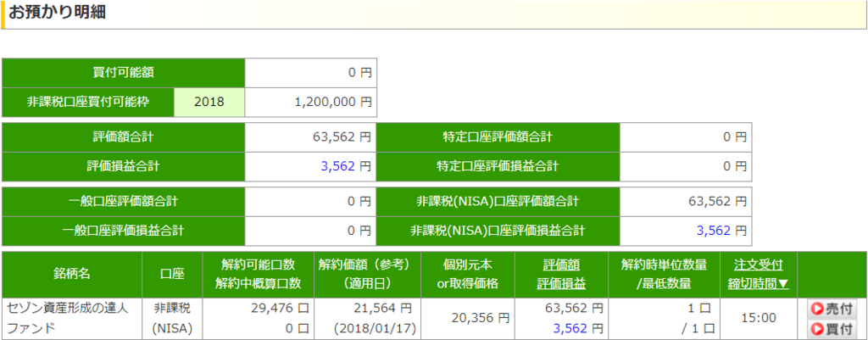Sort by 評価額 column header link
This screenshot has width=868, height=340.
click(561, 265)
